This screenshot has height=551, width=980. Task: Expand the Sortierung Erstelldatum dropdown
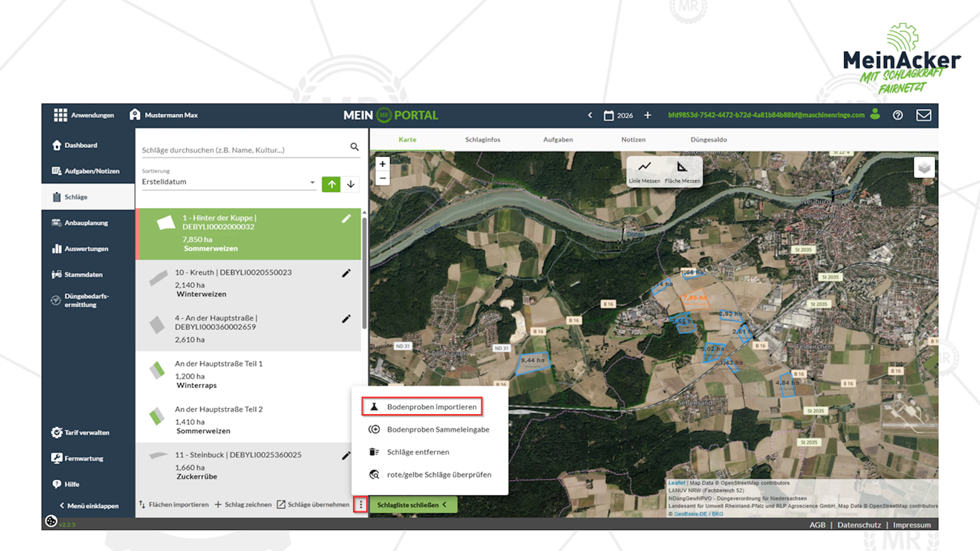click(229, 182)
